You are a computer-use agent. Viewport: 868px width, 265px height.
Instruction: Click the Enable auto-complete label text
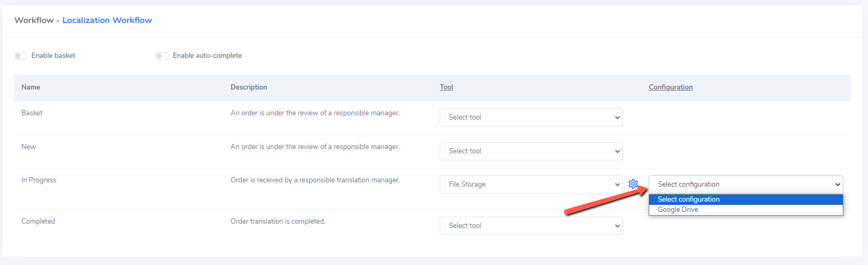tap(207, 56)
